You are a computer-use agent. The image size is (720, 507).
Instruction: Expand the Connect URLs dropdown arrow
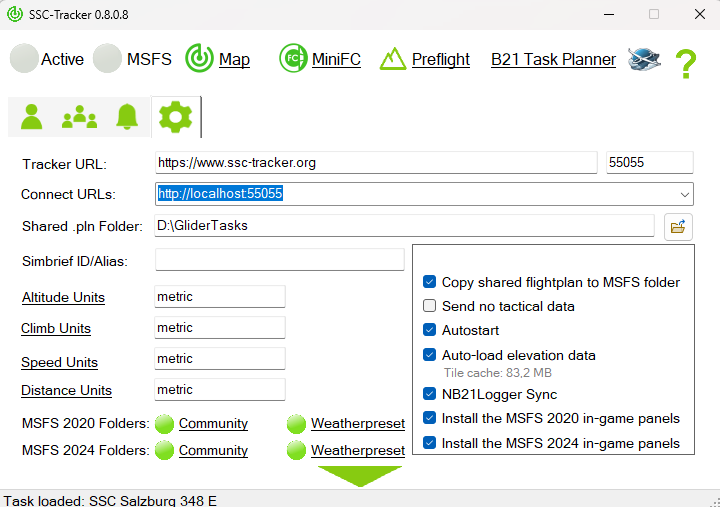pos(685,195)
